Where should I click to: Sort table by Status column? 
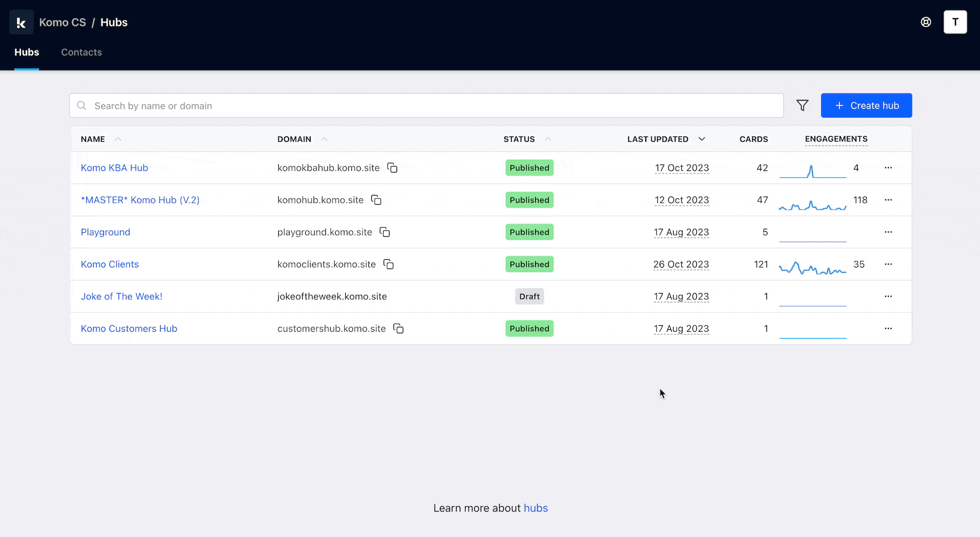click(519, 139)
